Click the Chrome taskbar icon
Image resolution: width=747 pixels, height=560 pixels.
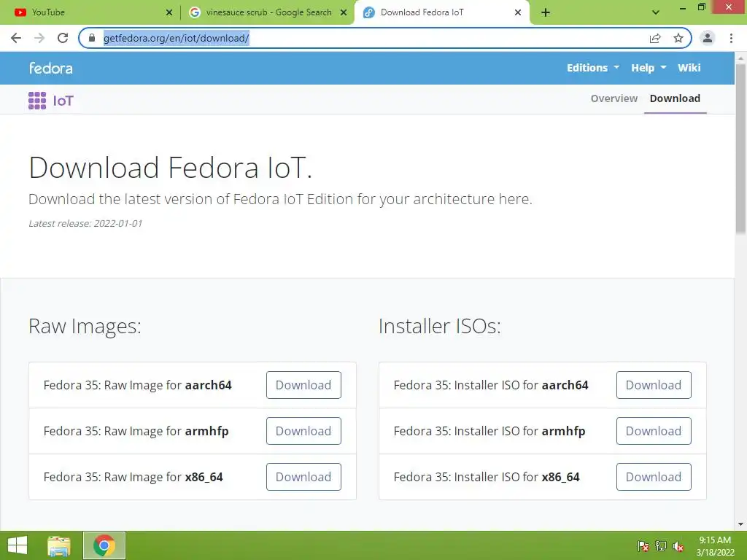tap(104, 545)
